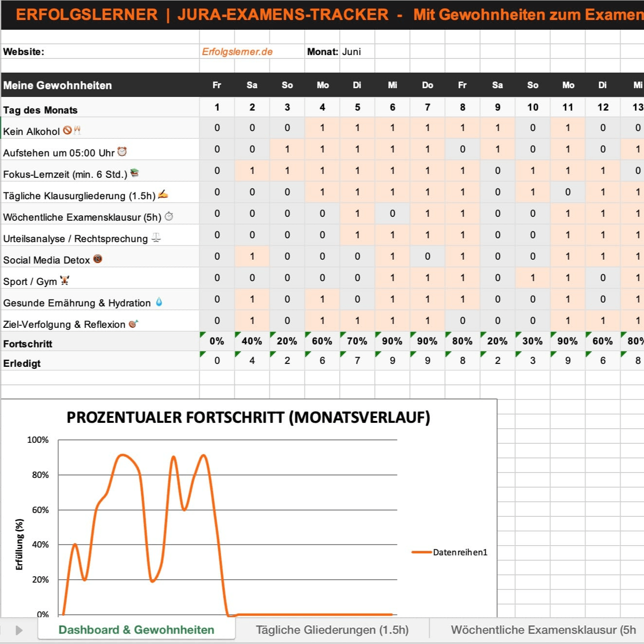Screen dimensions: 644x644
Task: Click the Erfolgslerner Jura-Examens-Tracker title banner
Action: pyautogui.click(x=322, y=15)
